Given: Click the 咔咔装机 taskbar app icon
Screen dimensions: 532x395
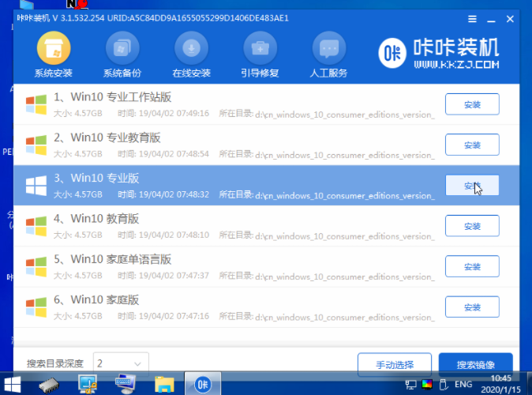Looking at the screenshot, I should click(x=203, y=384).
